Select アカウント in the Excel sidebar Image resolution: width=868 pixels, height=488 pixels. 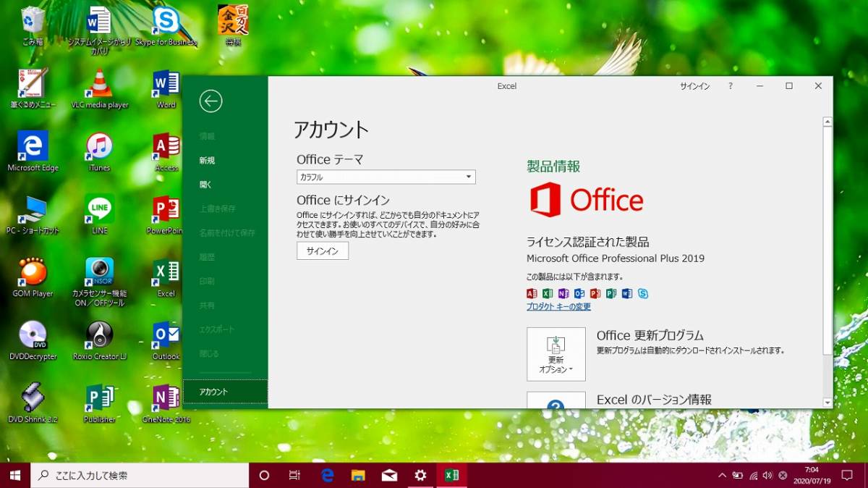225,392
